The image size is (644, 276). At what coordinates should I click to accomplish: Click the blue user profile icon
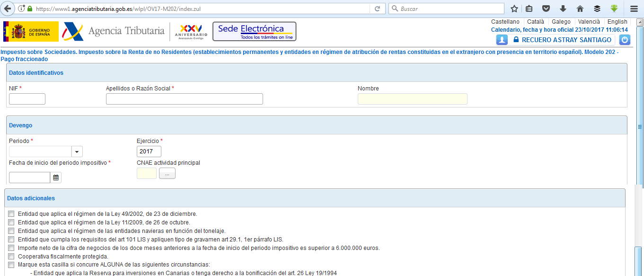[502, 40]
